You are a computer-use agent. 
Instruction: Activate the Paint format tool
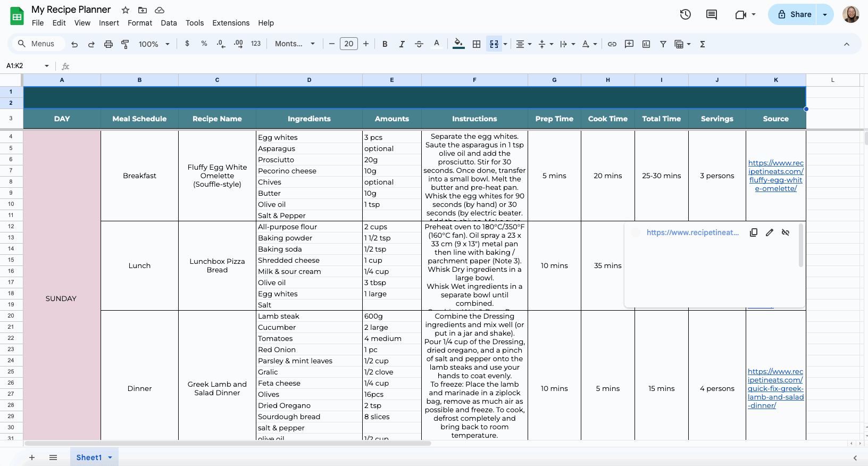[x=126, y=44]
